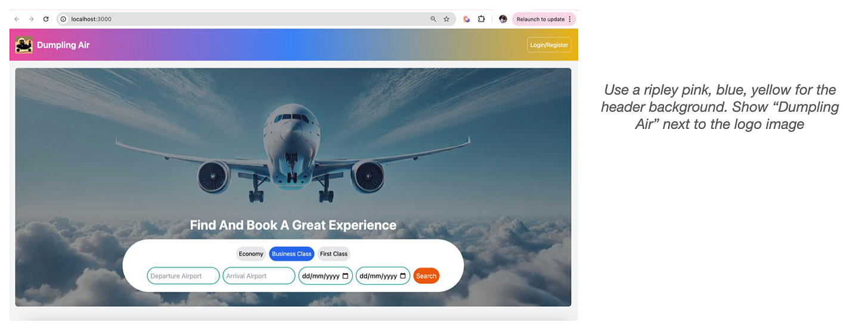Open the profile avatar in the browser toolbar
Viewport: 868px width, 336px height.
(x=503, y=19)
